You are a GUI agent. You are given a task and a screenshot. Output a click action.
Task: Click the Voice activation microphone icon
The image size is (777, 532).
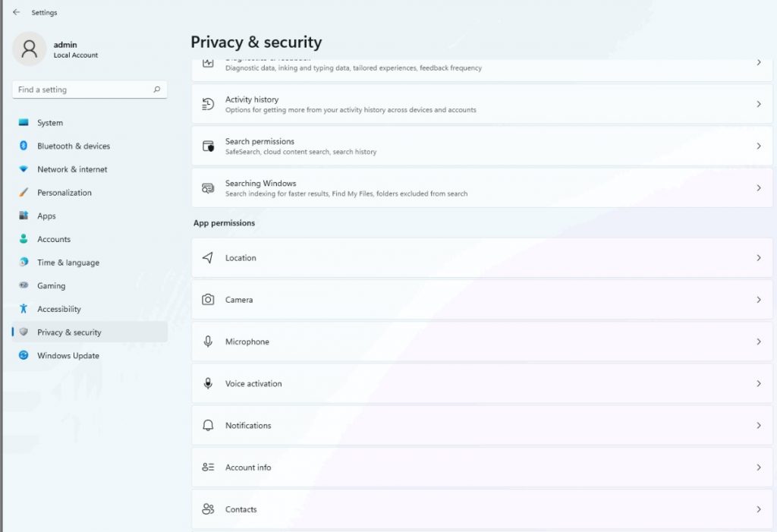pos(208,383)
